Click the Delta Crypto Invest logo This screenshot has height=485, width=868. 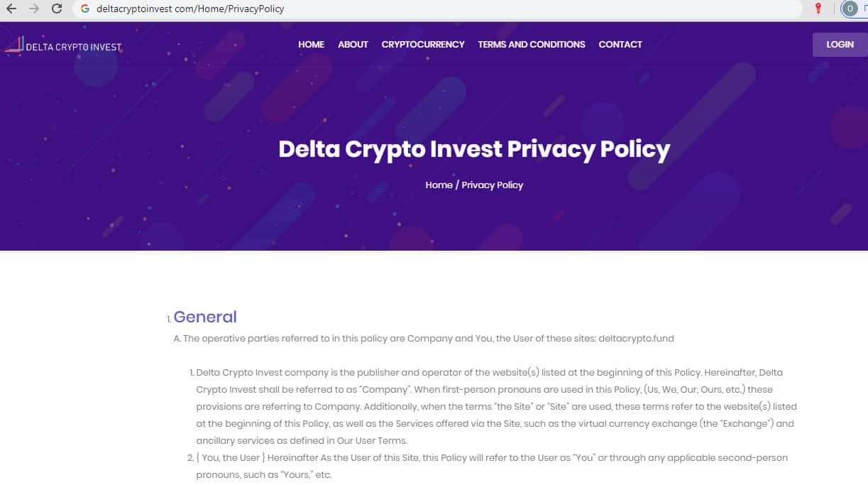coord(63,45)
